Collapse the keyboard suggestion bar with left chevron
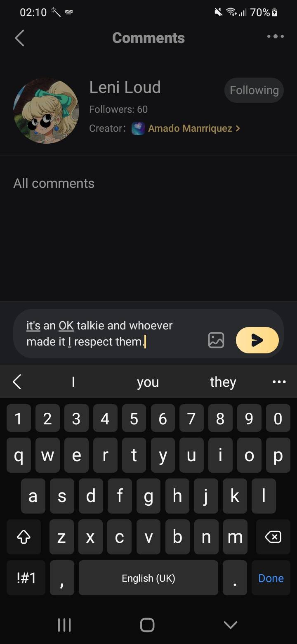 coord(17,382)
